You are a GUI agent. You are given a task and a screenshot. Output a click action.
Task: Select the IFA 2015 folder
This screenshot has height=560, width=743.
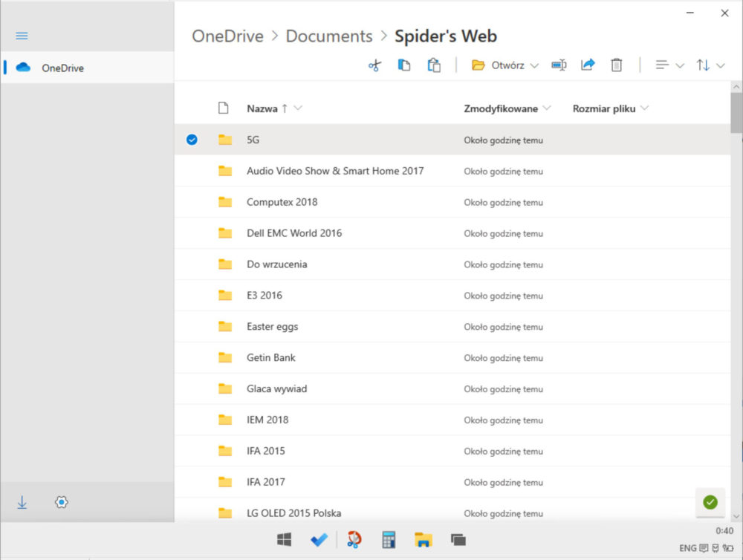[x=266, y=451]
